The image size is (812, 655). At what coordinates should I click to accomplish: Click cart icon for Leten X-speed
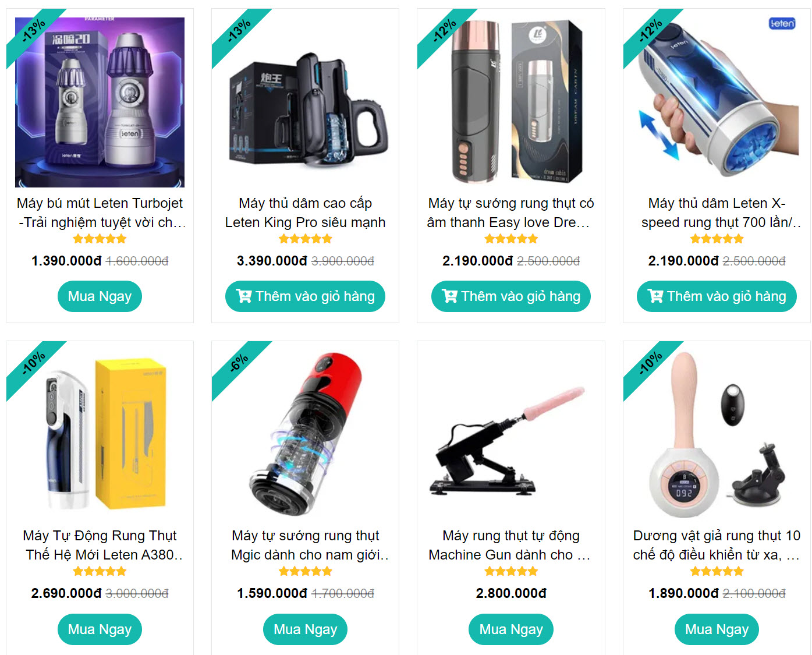click(655, 296)
